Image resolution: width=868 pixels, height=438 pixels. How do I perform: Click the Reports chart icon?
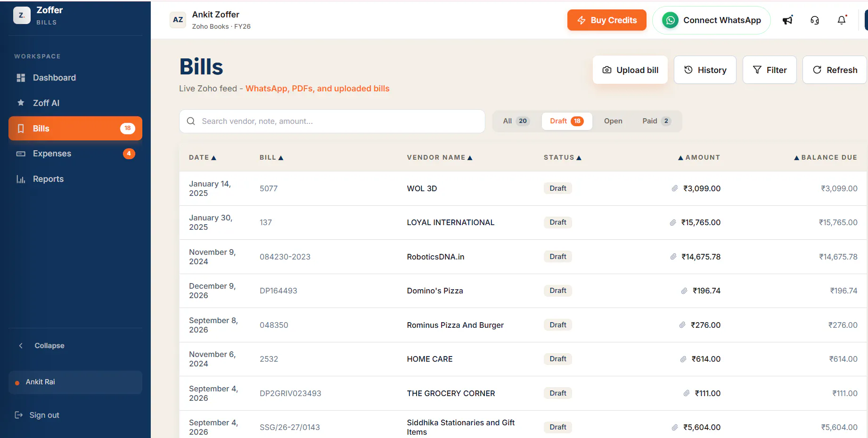point(21,179)
